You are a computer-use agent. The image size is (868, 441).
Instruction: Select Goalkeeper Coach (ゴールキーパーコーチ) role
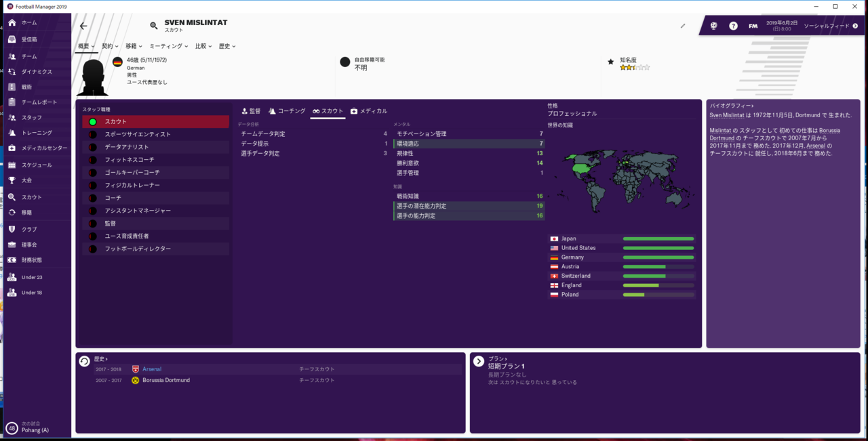156,173
